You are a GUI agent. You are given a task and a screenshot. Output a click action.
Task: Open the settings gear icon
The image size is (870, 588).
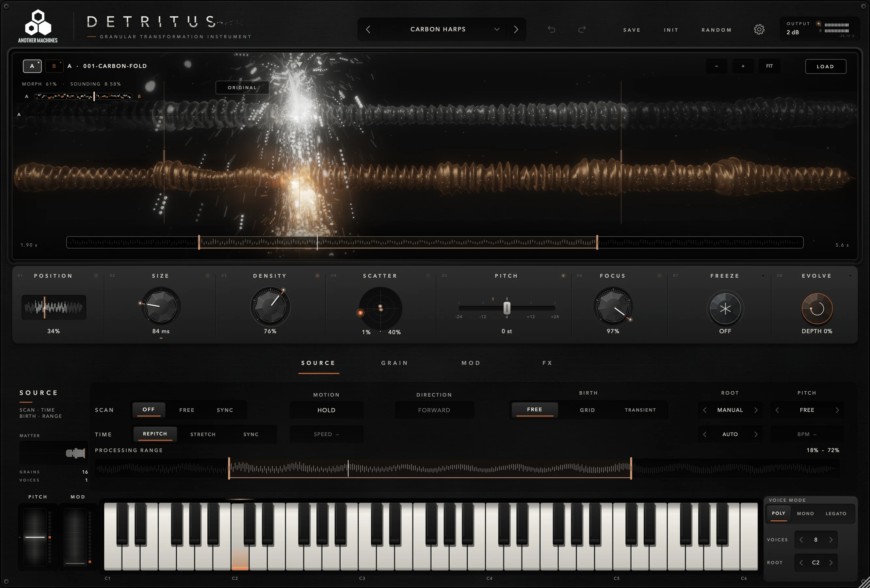coord(759,30)
